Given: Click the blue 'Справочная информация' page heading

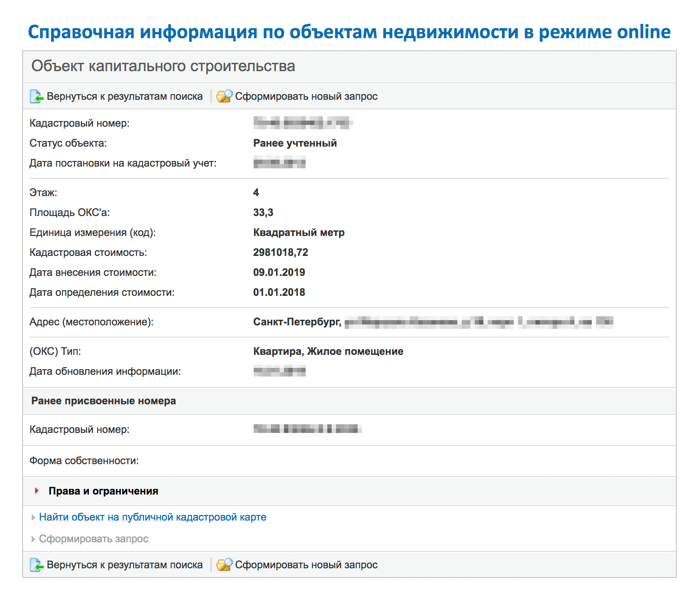Looking at the screenshot, I should (349, 32).
